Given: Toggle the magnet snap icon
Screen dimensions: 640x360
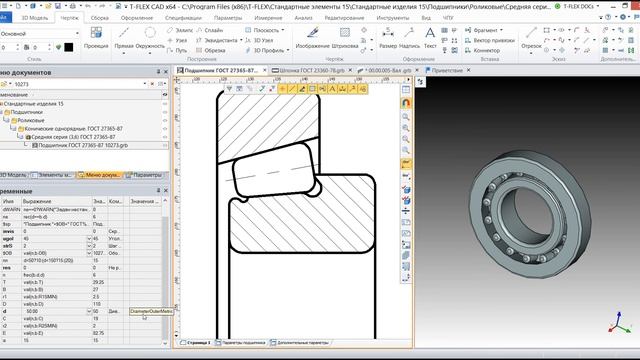Looking at the screenshot, I should point(406,103).
